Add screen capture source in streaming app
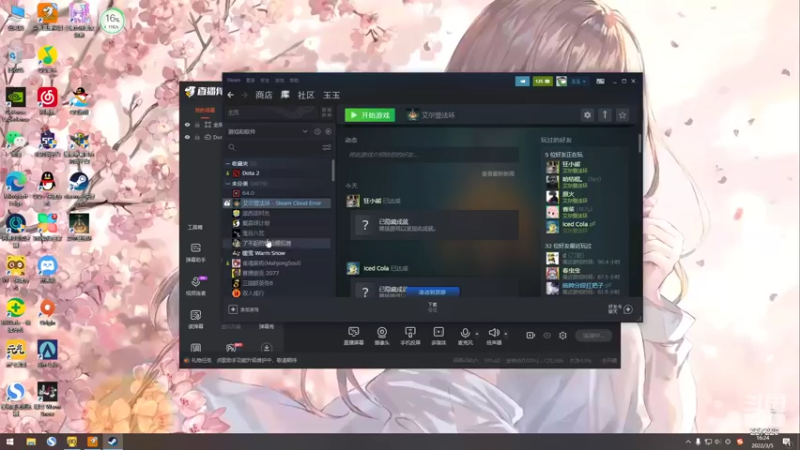Image resolution: width=800 pixels, height=450 pixels. click(x=354, y=336)
